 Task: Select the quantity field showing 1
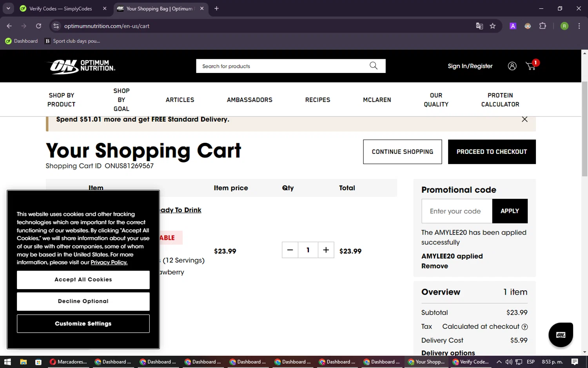[308, 250]
